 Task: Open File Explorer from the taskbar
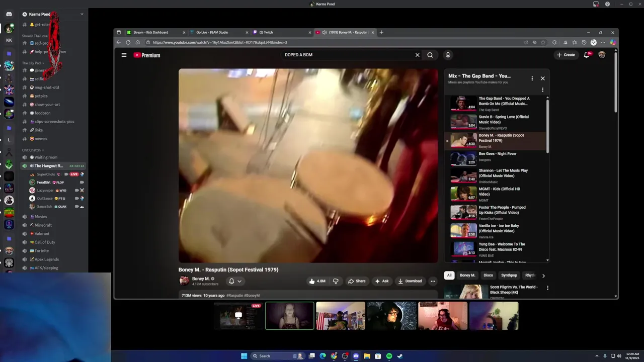click(367, 356)
